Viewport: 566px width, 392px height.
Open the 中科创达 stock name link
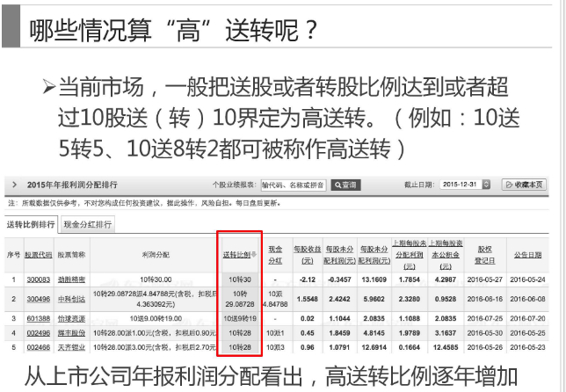[x=71, y=299]
